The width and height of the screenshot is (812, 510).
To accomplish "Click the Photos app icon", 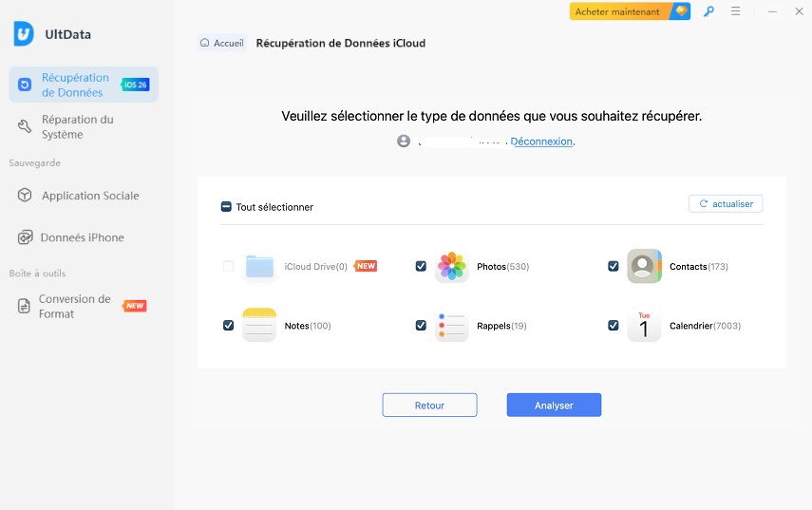I will click(x=451, y=267).
